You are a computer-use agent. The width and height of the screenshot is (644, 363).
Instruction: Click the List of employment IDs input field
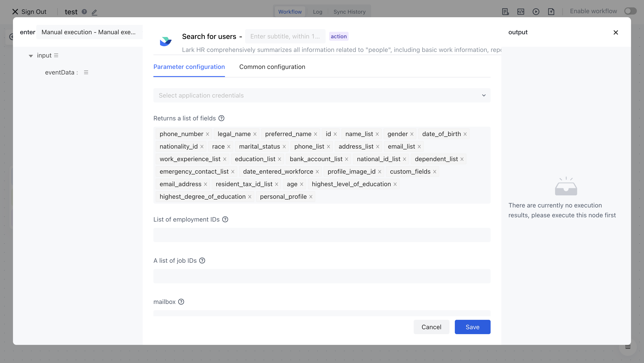tap(322, 235)
